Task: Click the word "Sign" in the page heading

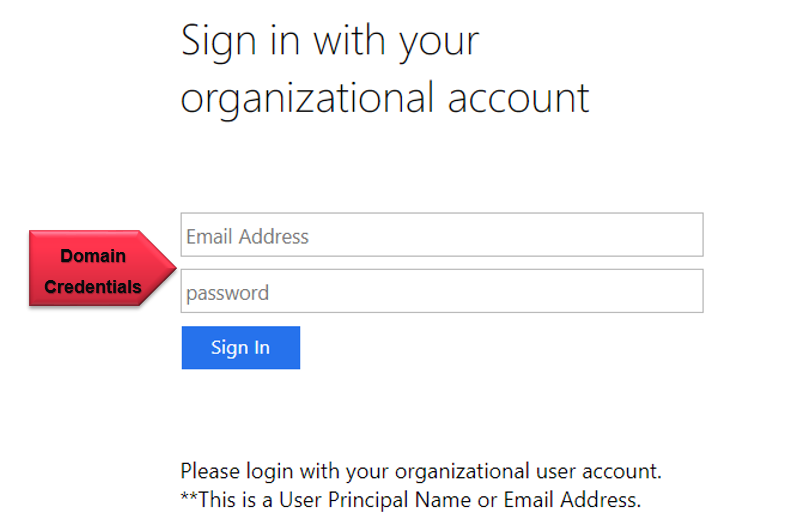Action: coord(213,41)
